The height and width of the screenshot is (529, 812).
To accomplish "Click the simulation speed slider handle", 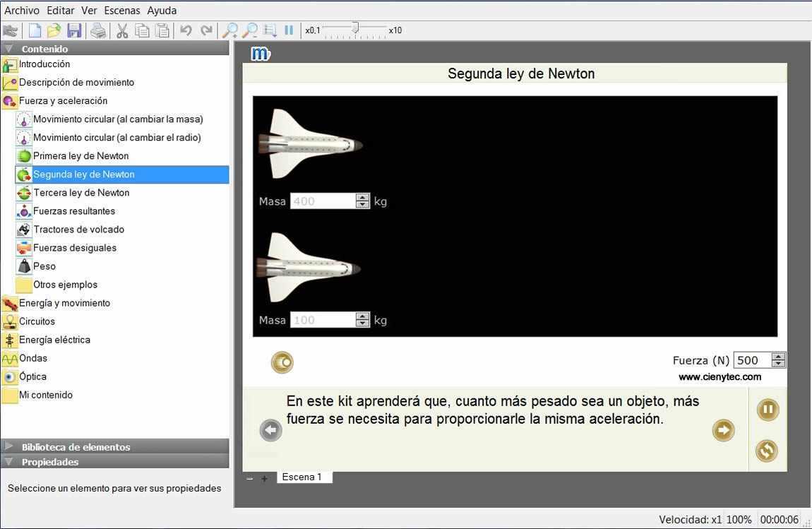I will 355,28.
